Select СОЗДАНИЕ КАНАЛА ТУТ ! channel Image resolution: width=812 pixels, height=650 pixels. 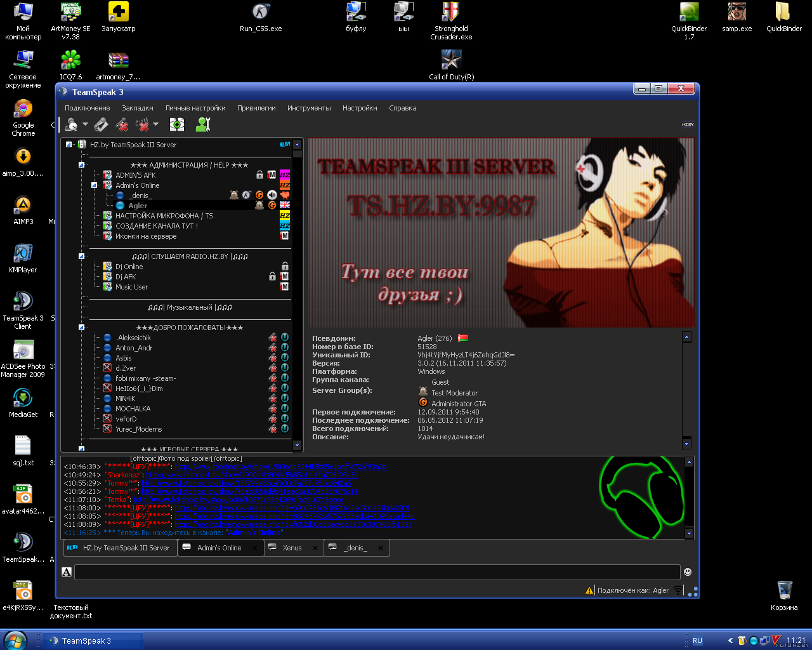point(156,226)
